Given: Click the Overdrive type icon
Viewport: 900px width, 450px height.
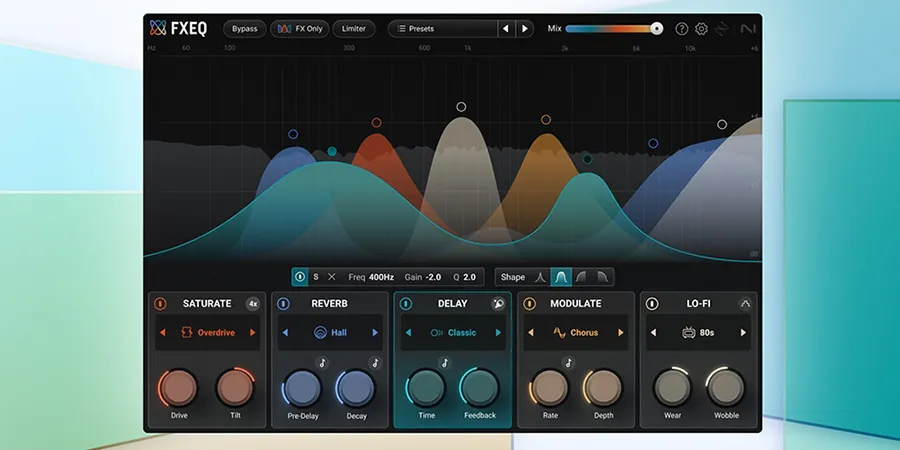Looking at the screenshot, I should click(x=187, y=332).
